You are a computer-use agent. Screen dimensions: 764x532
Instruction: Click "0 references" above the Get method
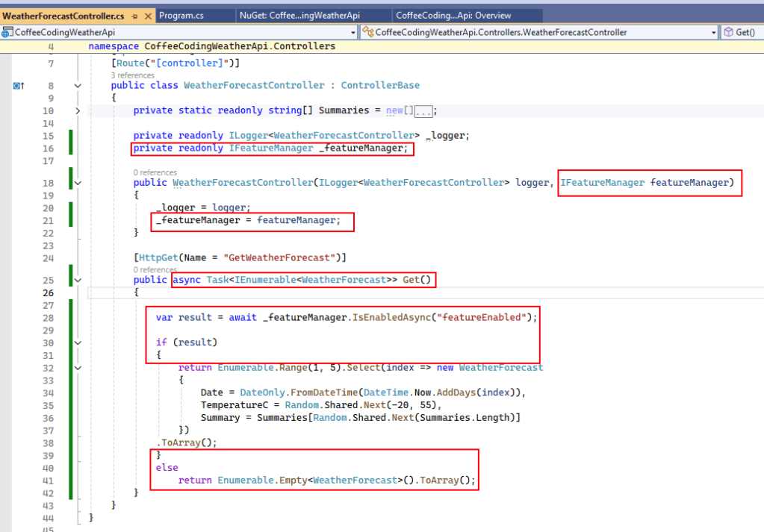pos(155,269)
